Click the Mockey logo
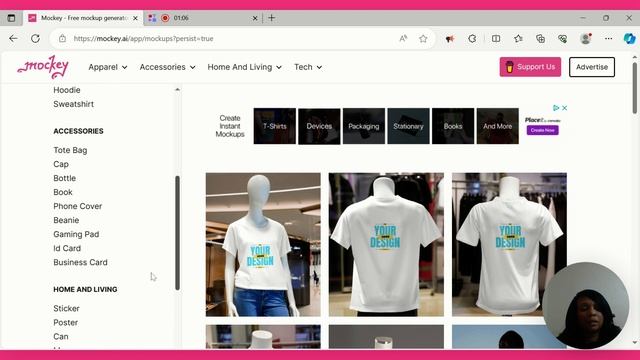Viewport: 640px width, 360px height. coord(43,67)
